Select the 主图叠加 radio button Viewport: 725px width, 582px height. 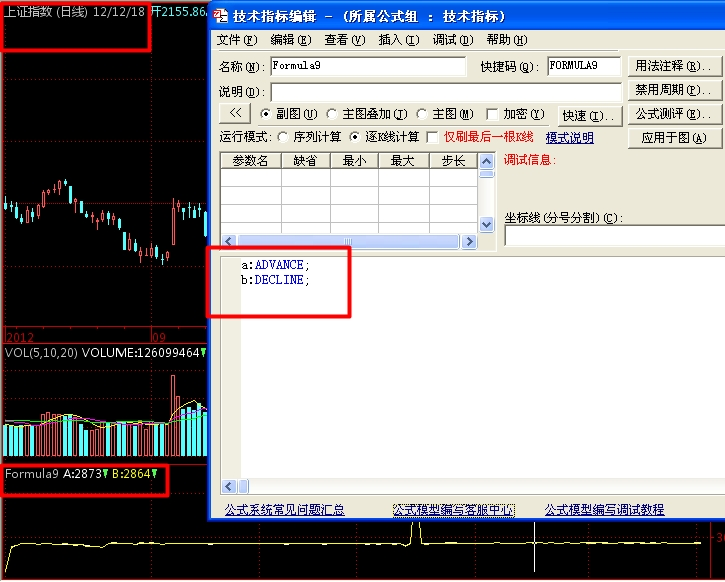point(332,114)
